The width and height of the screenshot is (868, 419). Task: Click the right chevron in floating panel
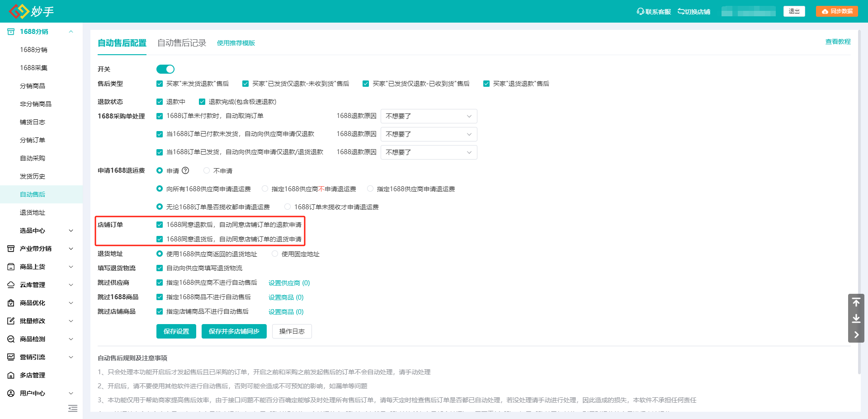point(856,335)
